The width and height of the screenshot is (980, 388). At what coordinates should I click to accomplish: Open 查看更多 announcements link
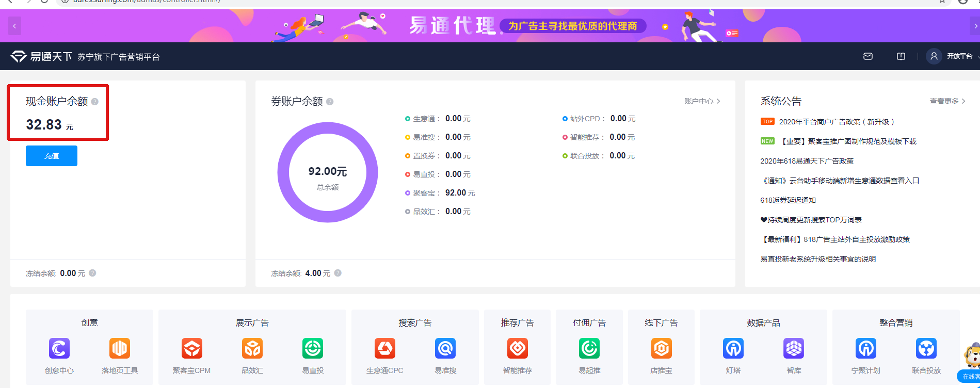(x=947, y=101)
